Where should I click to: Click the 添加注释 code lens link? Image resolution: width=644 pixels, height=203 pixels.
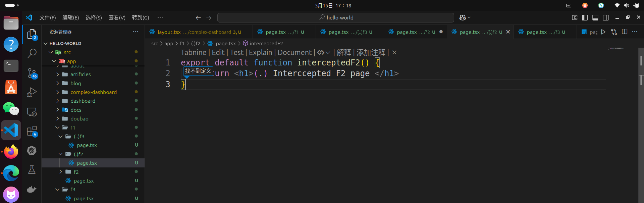click(371, 53)
